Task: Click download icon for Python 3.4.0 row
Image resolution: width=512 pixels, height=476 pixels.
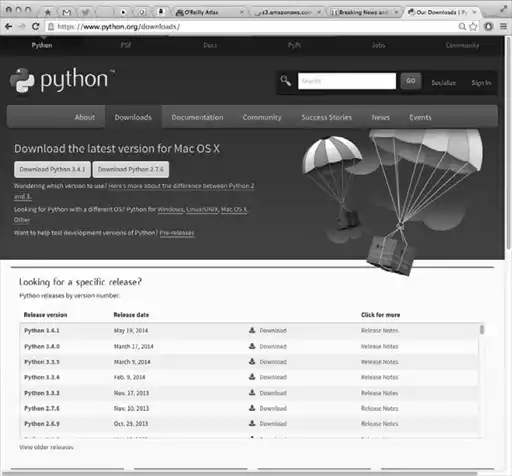Action: (x=252, y=346)
